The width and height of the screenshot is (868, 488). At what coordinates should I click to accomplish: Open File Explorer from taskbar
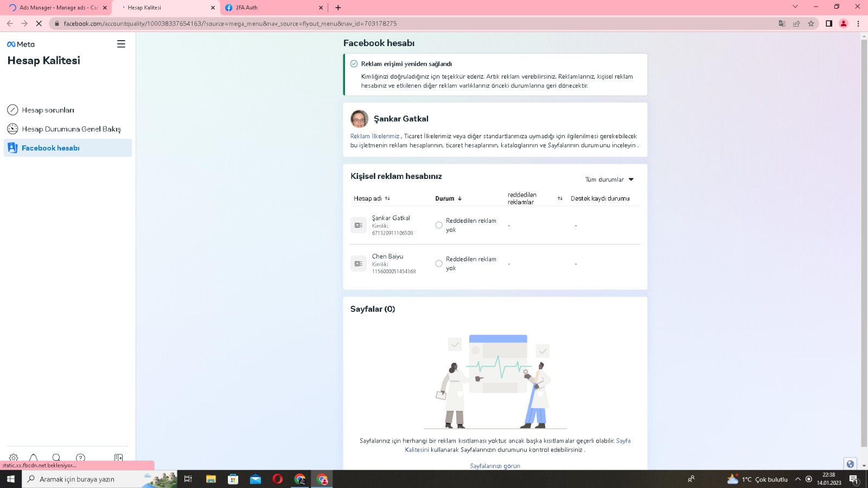coord(211,479)
